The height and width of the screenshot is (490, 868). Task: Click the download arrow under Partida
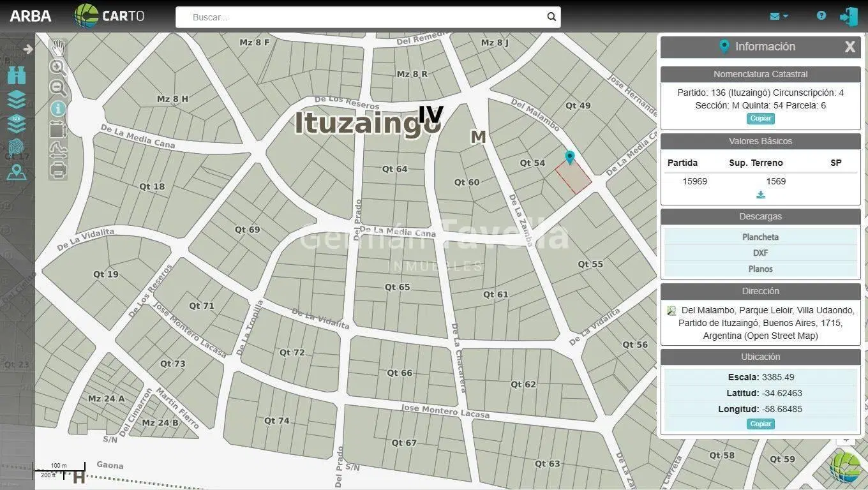point(761,195)
